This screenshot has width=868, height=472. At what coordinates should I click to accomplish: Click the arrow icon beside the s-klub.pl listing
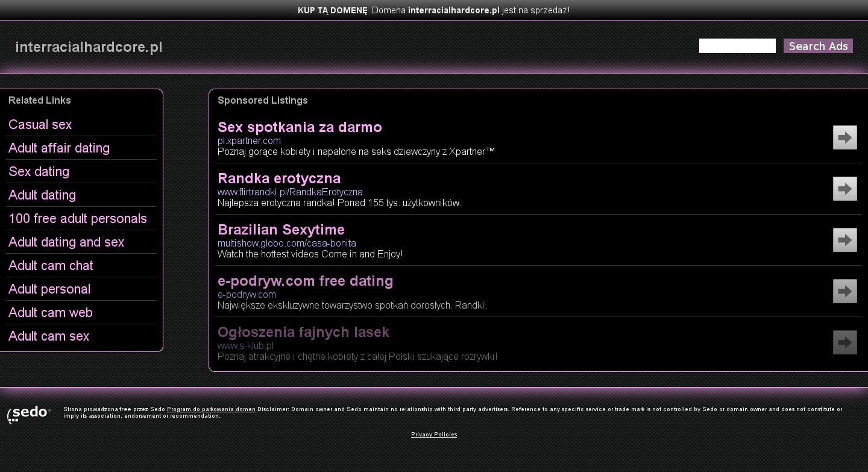point(844,342)
